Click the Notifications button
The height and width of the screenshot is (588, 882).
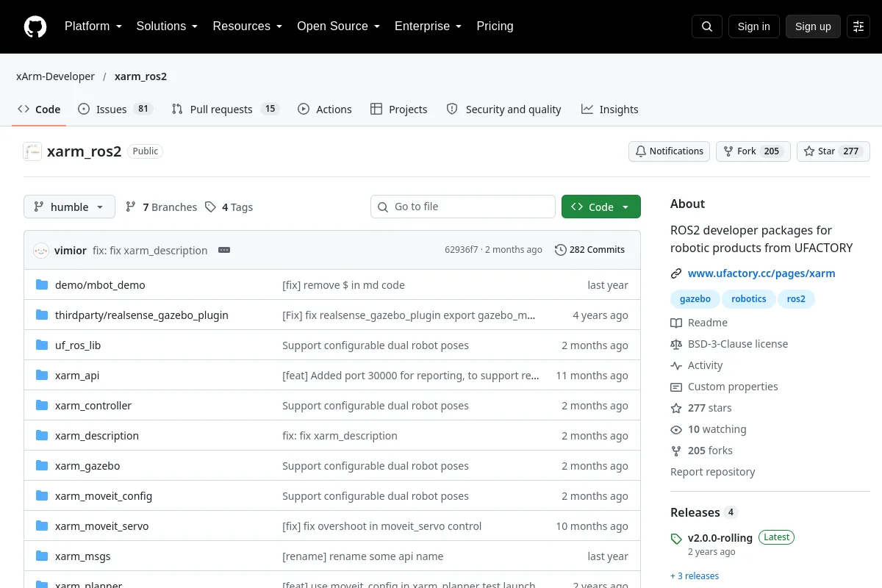[x=669, y=151]
